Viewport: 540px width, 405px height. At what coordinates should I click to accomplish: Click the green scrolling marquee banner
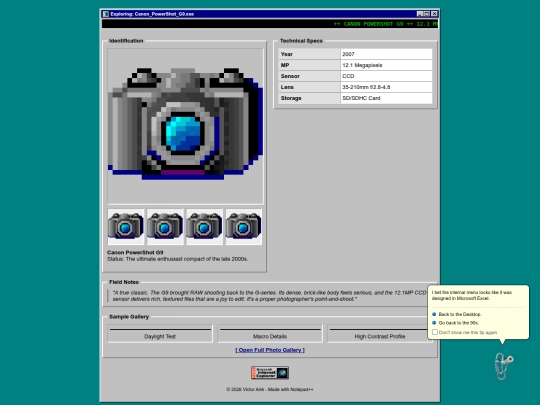tap(270, 24)
